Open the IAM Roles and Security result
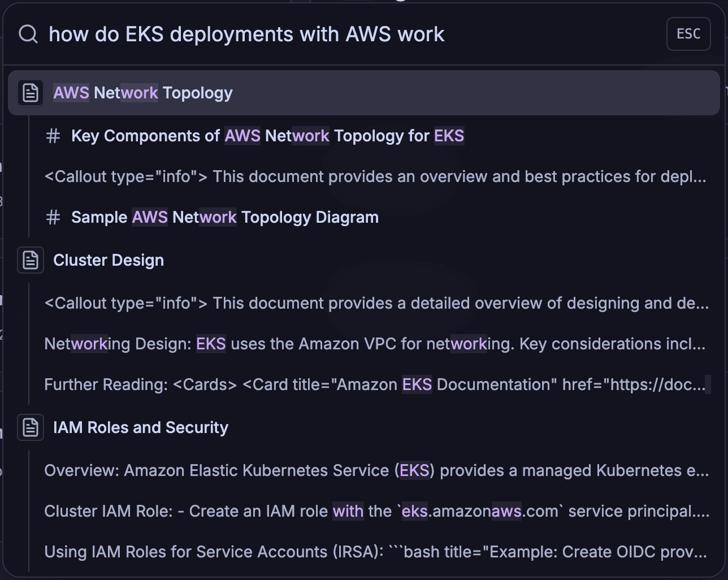 (141, 427)
